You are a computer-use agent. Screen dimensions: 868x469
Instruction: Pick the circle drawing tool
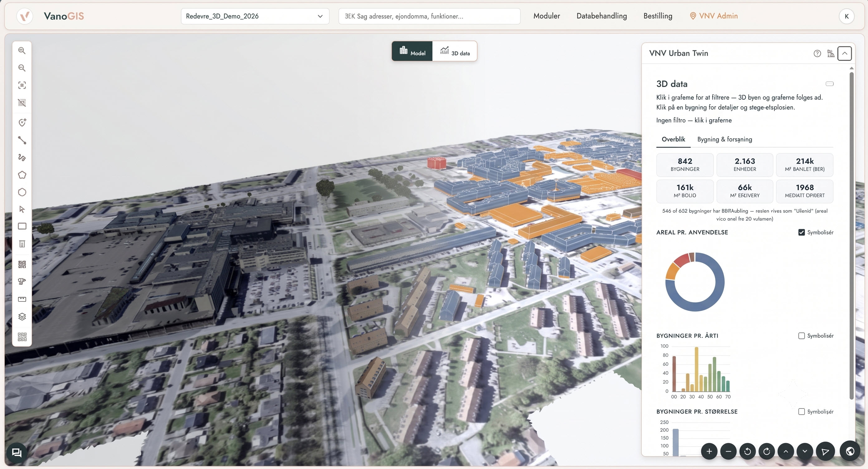22,192
